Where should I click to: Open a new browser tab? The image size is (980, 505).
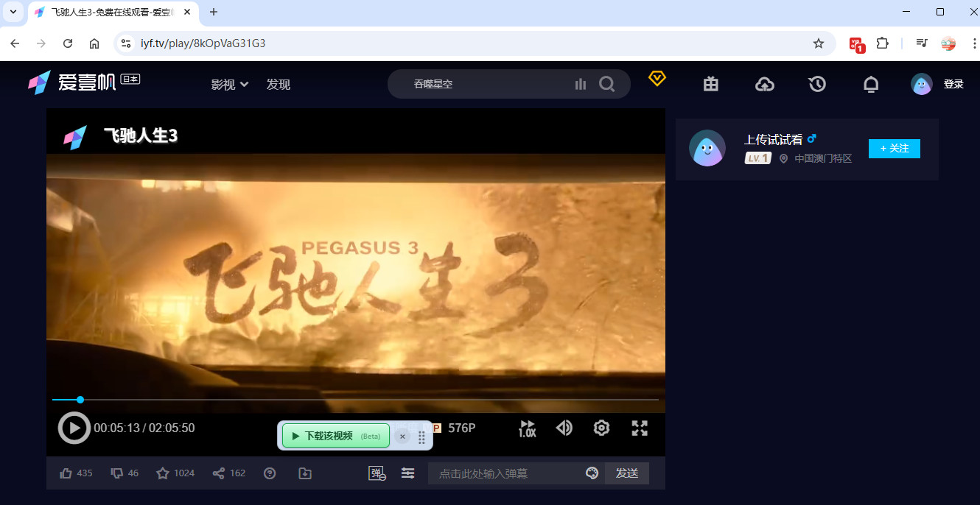tap(214, 12)
